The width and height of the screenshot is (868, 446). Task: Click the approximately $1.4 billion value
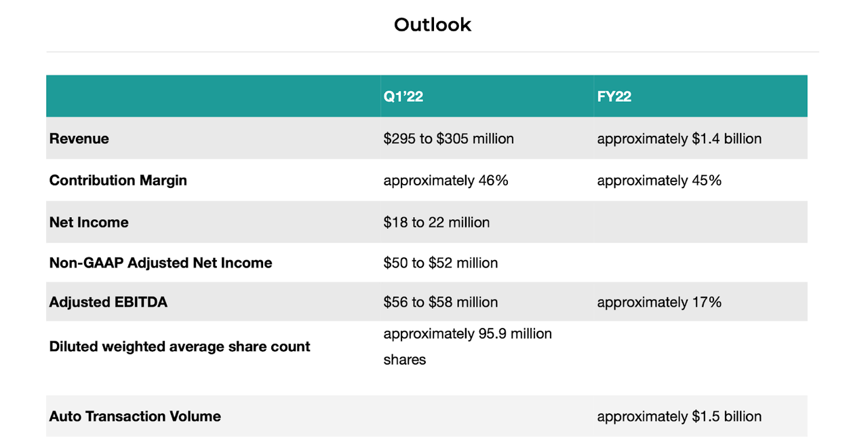pyautogui.click(x=679, y=138)
